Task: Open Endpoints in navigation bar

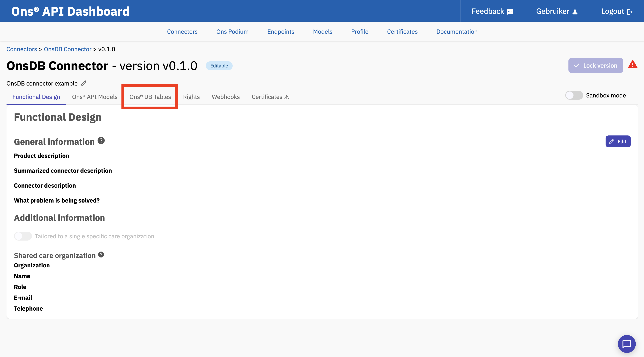Action: pyautogui.click(x=281, y=32)
